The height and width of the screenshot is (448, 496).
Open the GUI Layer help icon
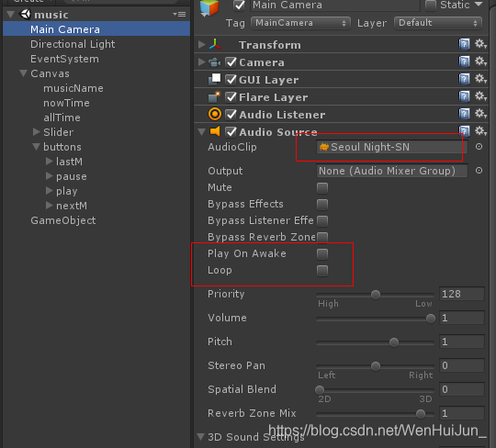(464, 79)
